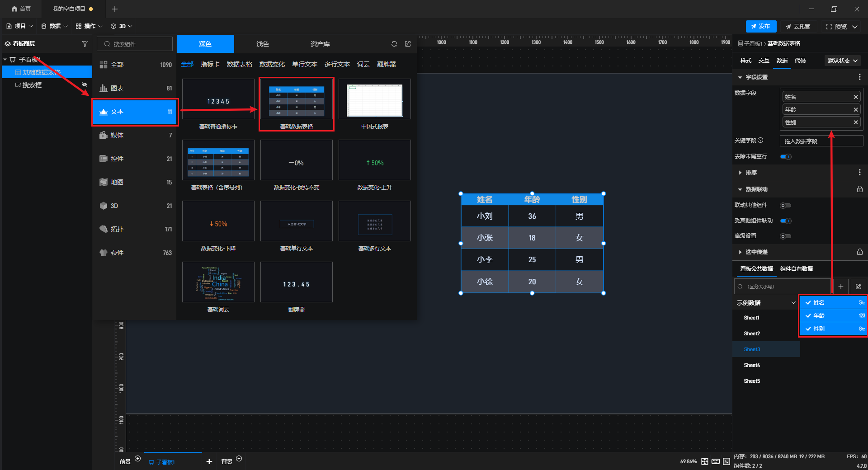Collapse the 示例数据 list
Image resolution: width=868 pixels, height=470 pixels.
point(793,303)
